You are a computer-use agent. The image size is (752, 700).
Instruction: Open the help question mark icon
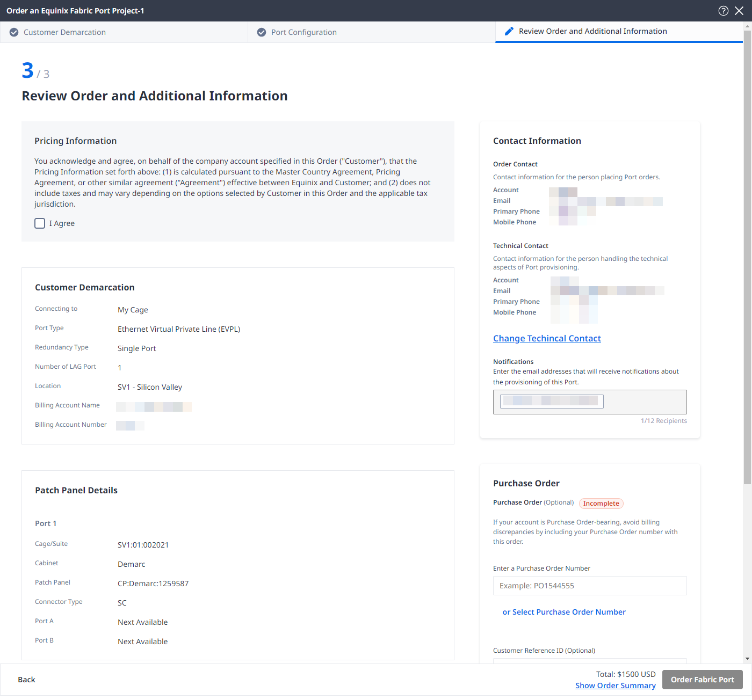click(724, 11)
